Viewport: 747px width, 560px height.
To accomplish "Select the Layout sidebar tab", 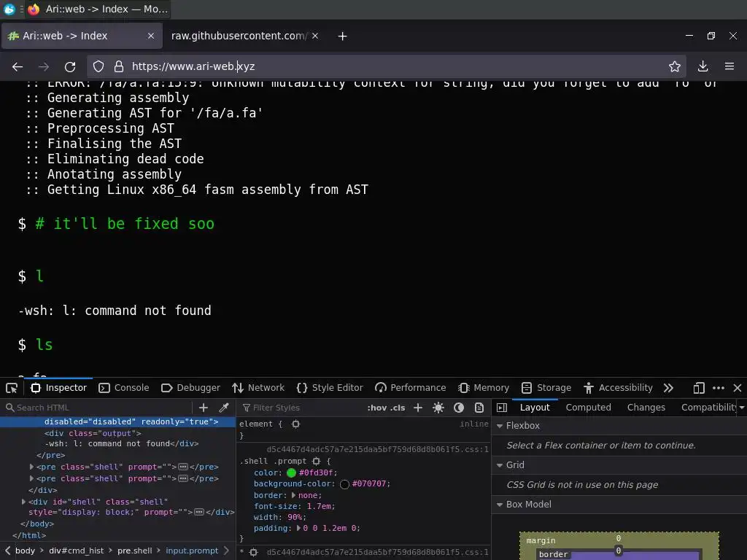I will pyautogui.click(x=535, y=408).
